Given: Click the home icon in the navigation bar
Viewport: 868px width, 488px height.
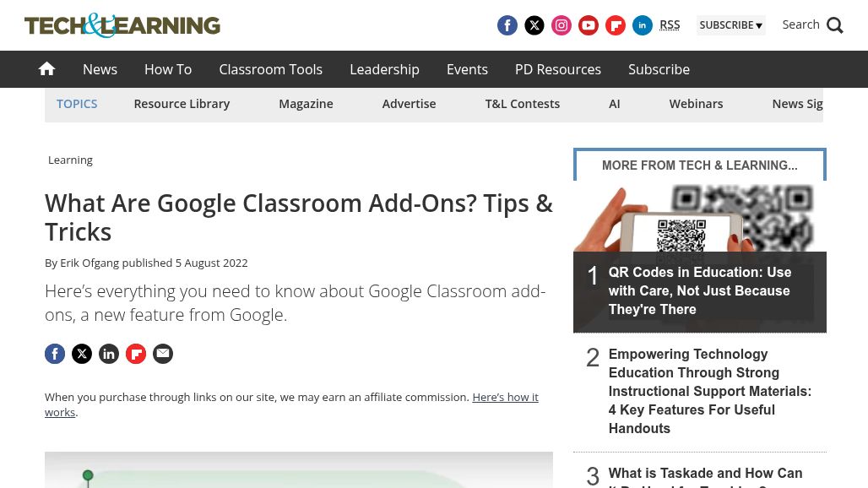Looking at the screenshot, I should 46,68.
